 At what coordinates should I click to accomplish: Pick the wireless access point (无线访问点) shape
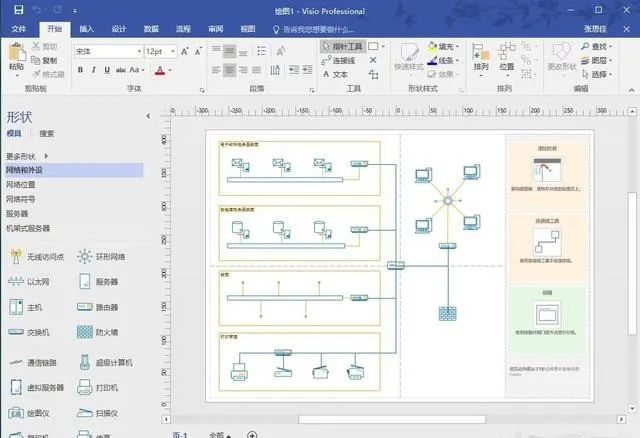tap(36, 257)
